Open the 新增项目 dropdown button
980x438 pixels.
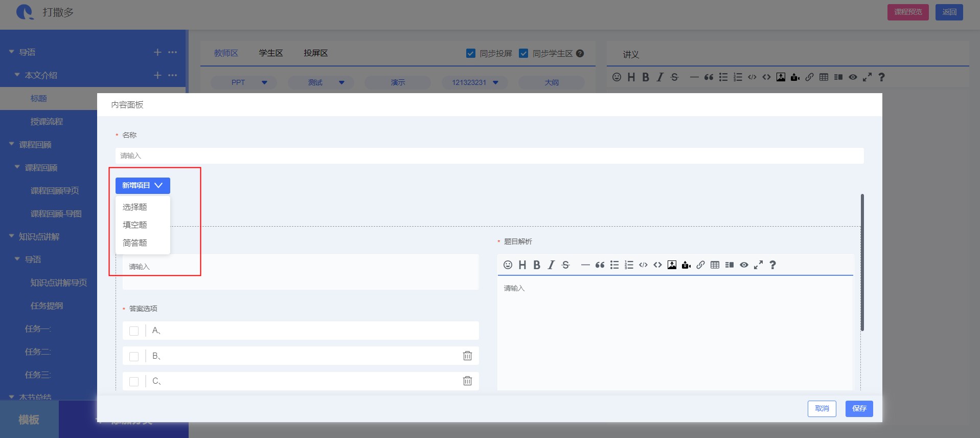click(x=143, y=185)
